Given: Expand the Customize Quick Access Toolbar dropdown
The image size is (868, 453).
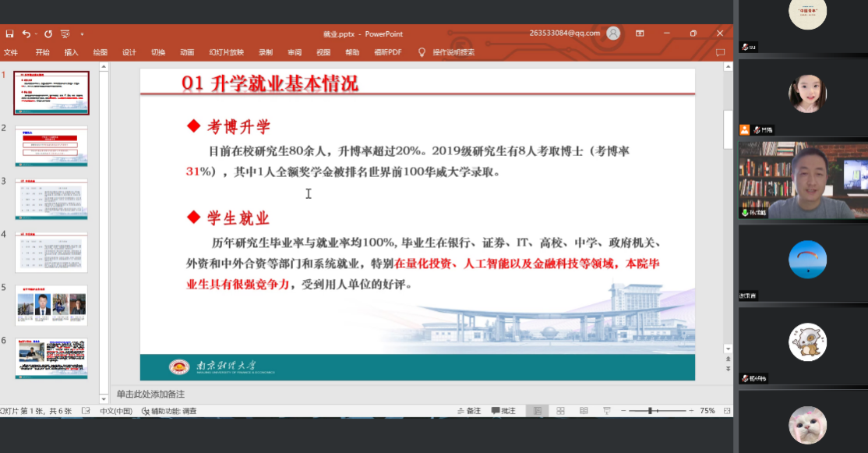Looking at the screenshot, I should pyautogui.click(x=82, y=34).
